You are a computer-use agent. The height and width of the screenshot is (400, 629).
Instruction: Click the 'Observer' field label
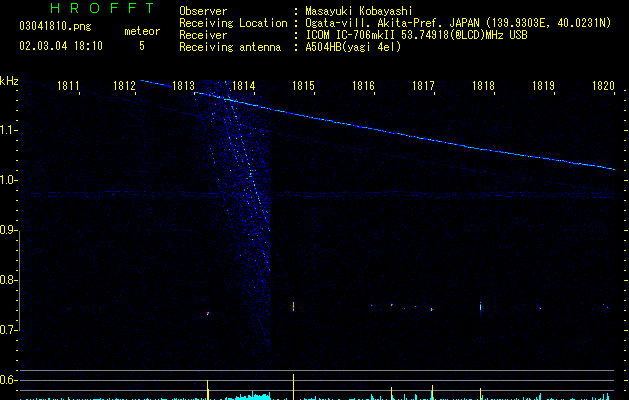(x=203, y=11)
